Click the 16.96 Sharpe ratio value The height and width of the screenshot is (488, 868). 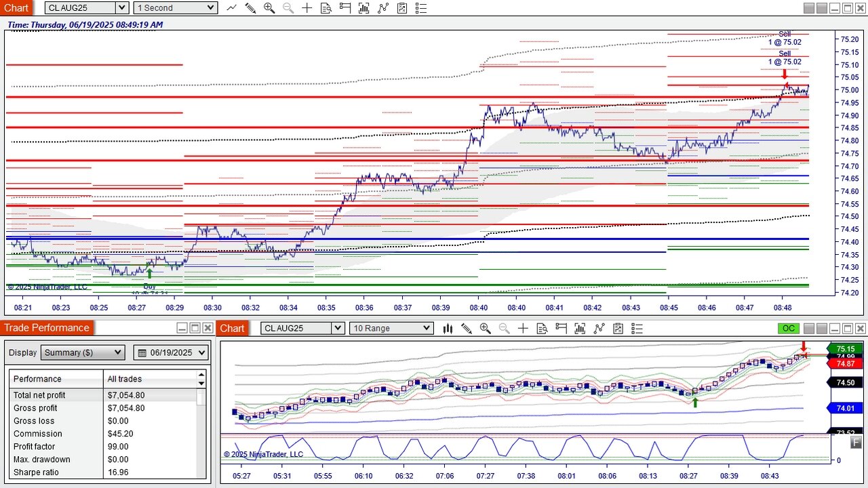click(x=118, y=472)
